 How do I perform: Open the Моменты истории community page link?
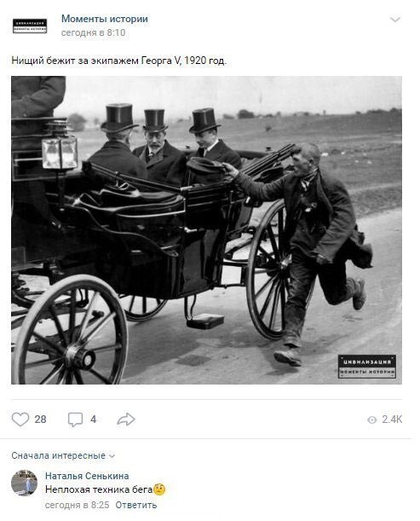pyautogui.click(x=105, y=19)
